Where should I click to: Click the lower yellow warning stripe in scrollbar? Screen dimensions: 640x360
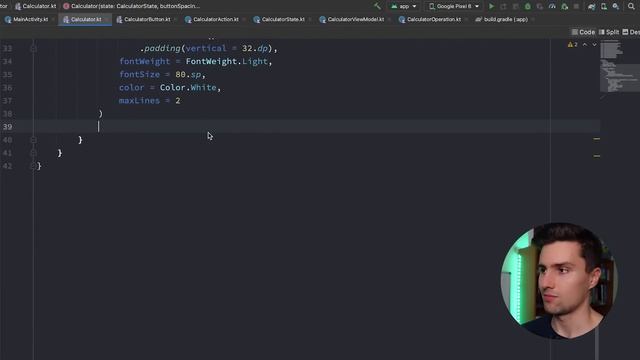597,156
